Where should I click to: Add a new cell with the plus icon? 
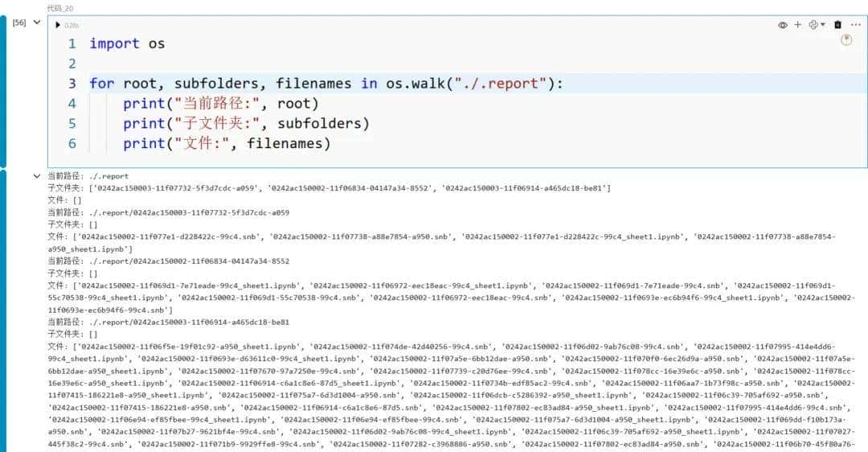(798, 24)
